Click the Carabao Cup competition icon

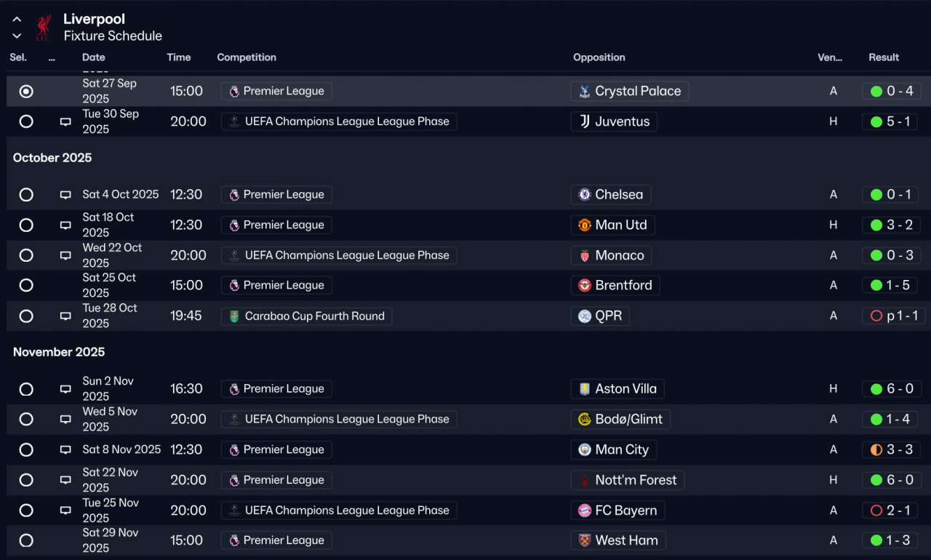[233, 316]
